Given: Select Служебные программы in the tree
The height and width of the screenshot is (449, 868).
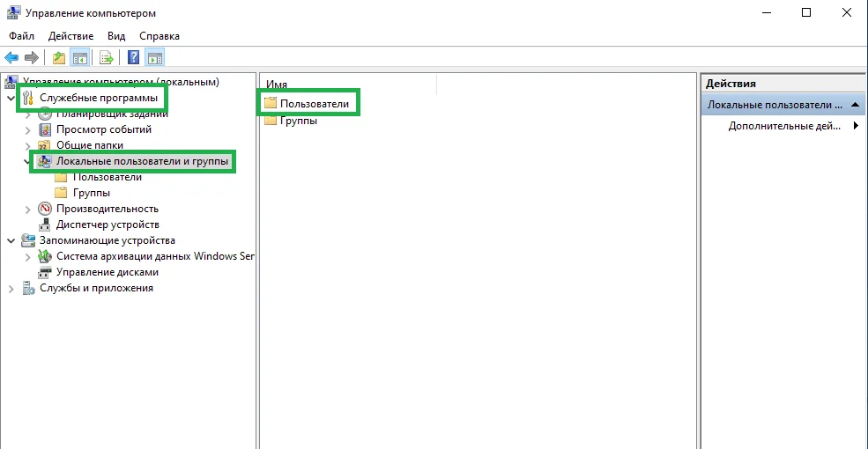Looking at the screenshot, I should point(99,99).
